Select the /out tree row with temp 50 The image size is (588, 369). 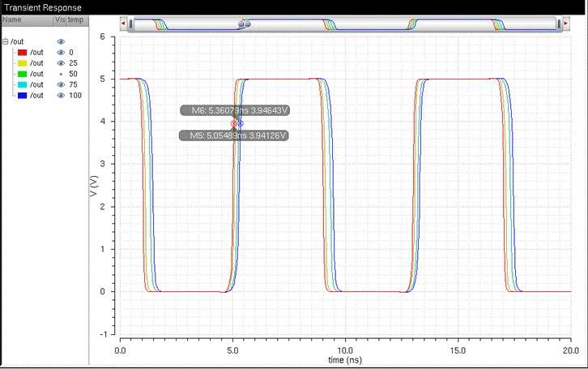tap(45, 74)
